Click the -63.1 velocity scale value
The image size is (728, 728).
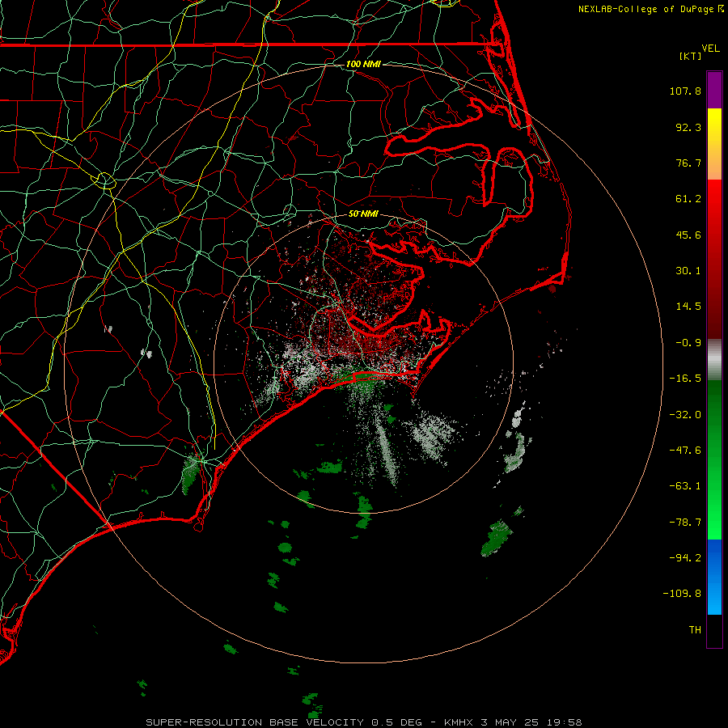point(685,486)
